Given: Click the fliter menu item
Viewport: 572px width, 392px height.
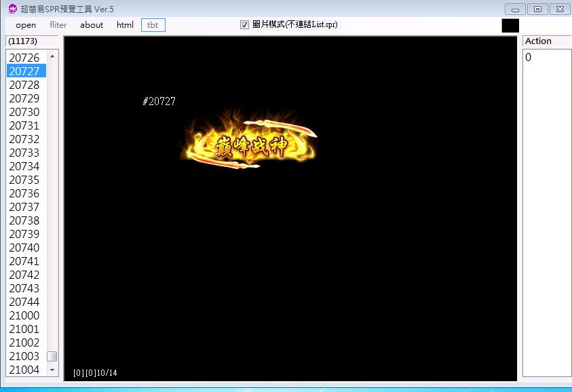Looking at the screenshot, I should (x=58, y=25).
